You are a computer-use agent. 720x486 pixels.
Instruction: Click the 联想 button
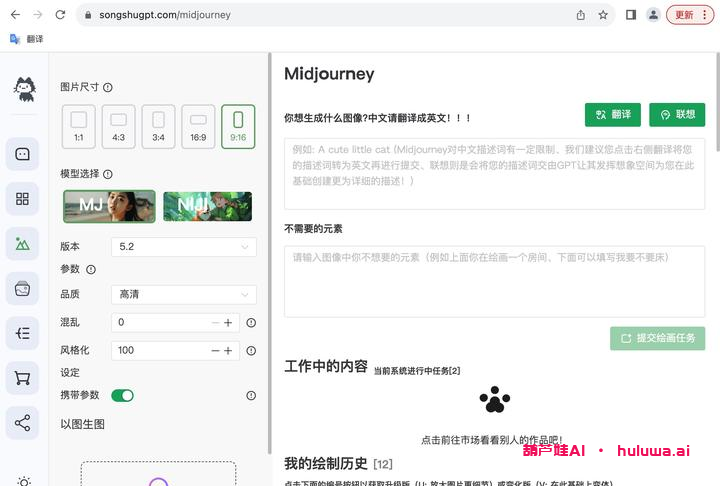point(676,115)
